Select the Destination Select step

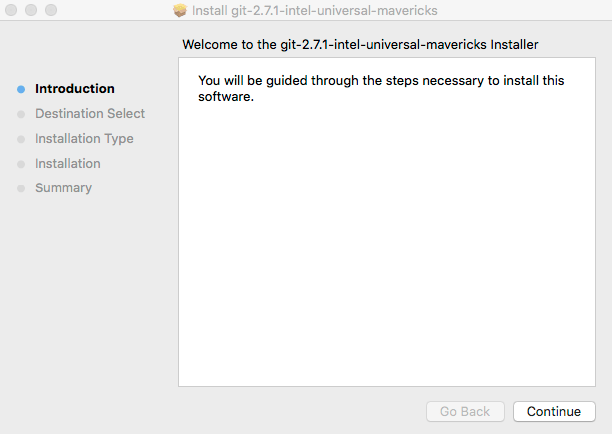click(90, 114)
